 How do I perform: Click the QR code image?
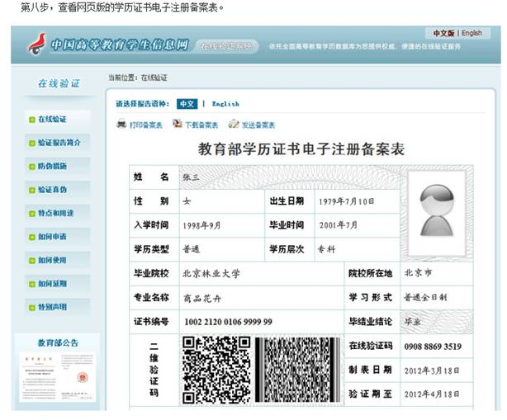tap(216, 370)
